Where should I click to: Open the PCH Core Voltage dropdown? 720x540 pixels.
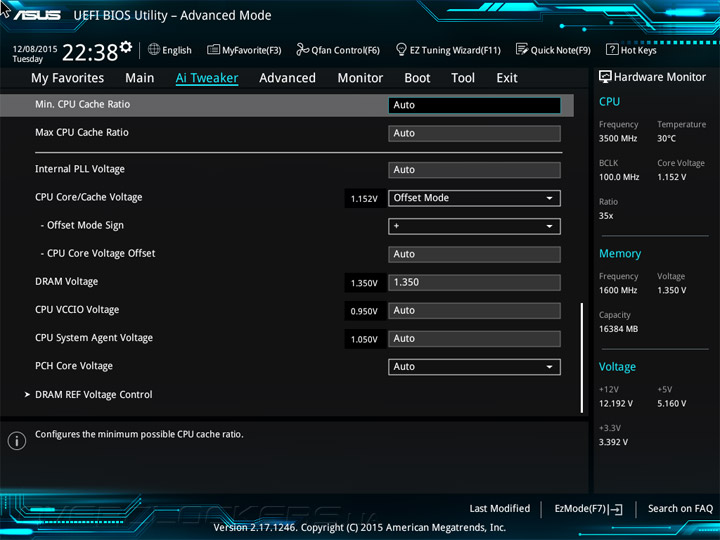pos(474,366)
